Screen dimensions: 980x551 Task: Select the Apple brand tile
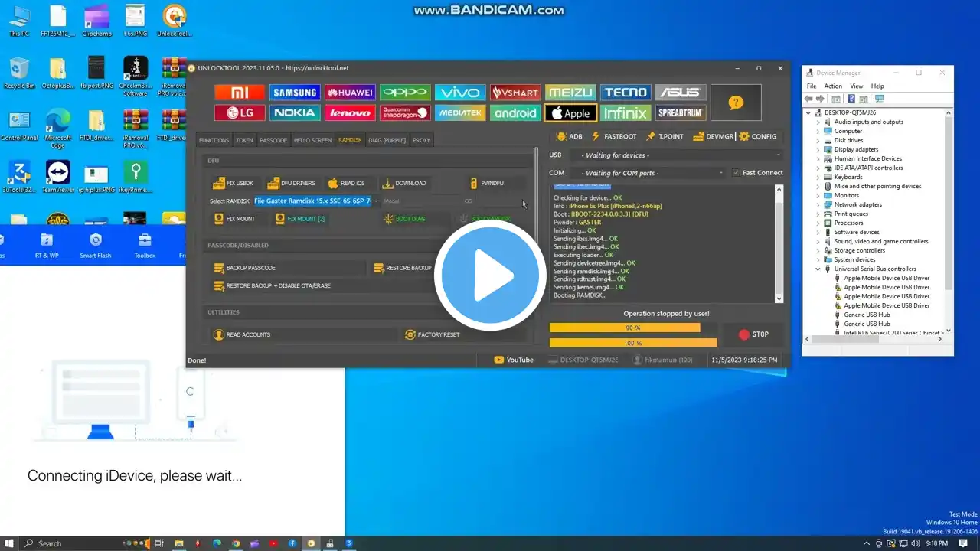point(570,113)
